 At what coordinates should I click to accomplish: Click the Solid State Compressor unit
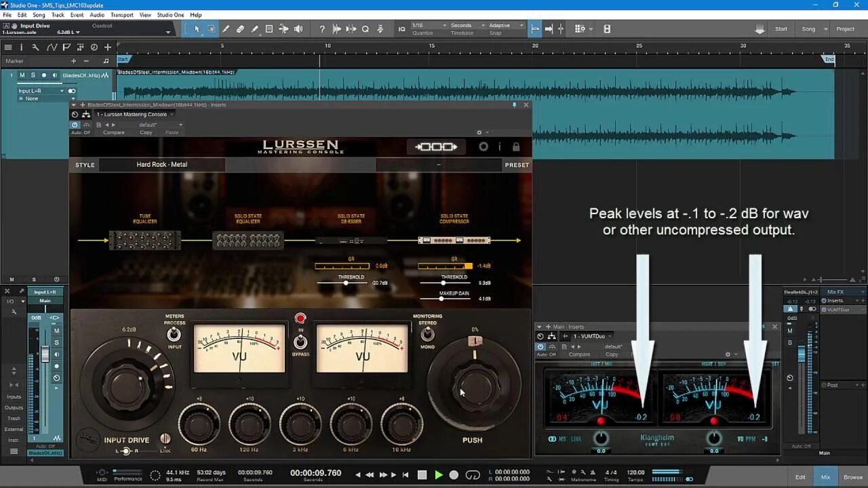click(454, 240)
